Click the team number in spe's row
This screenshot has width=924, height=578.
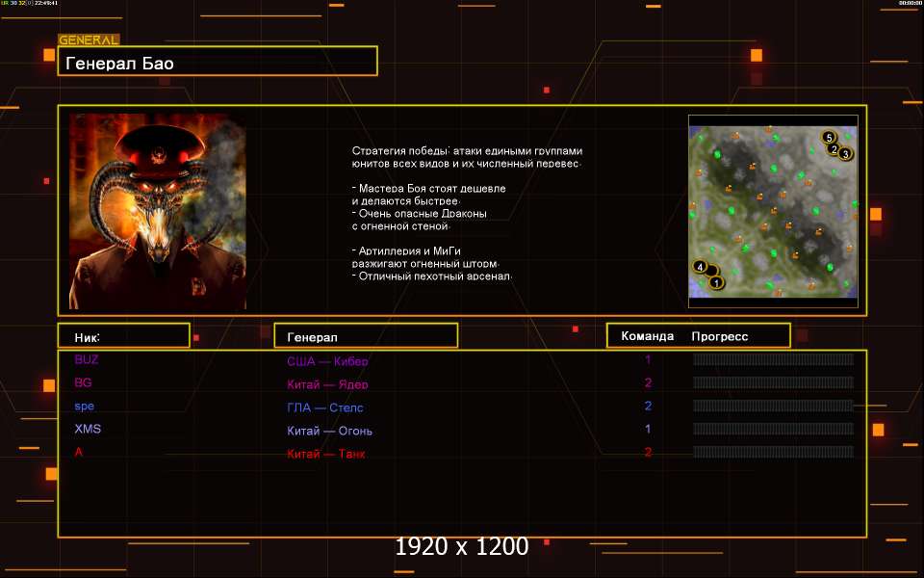pos(648,406)
